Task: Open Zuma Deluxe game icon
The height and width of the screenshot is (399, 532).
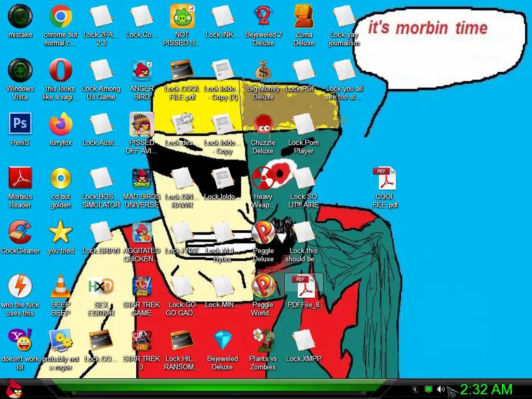Action: 303,16
